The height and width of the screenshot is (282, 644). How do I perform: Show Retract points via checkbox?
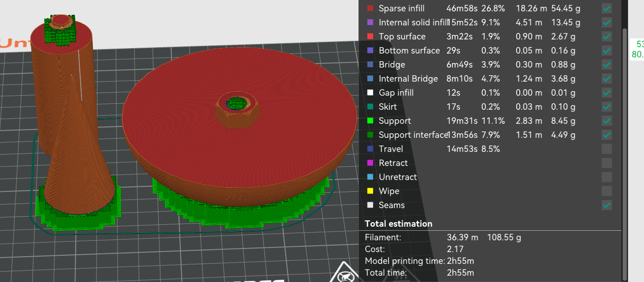[607, 163]
